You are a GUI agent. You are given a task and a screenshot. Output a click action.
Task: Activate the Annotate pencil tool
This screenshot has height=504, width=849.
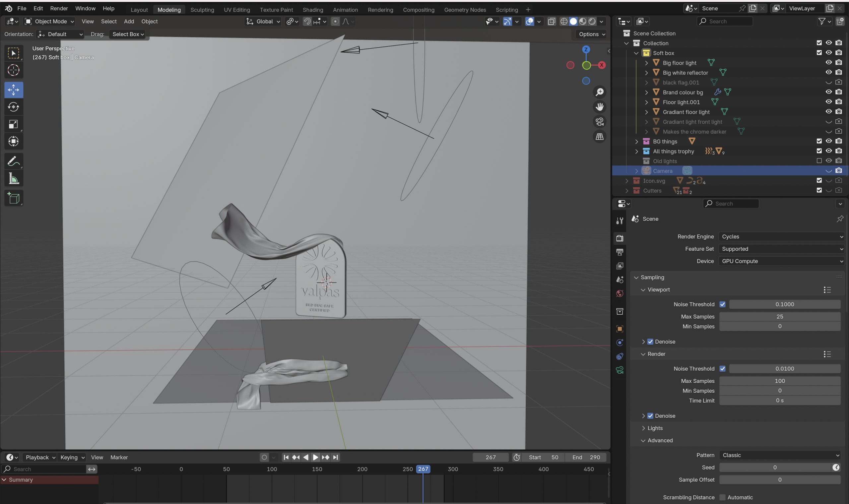(x=14, y=161)
